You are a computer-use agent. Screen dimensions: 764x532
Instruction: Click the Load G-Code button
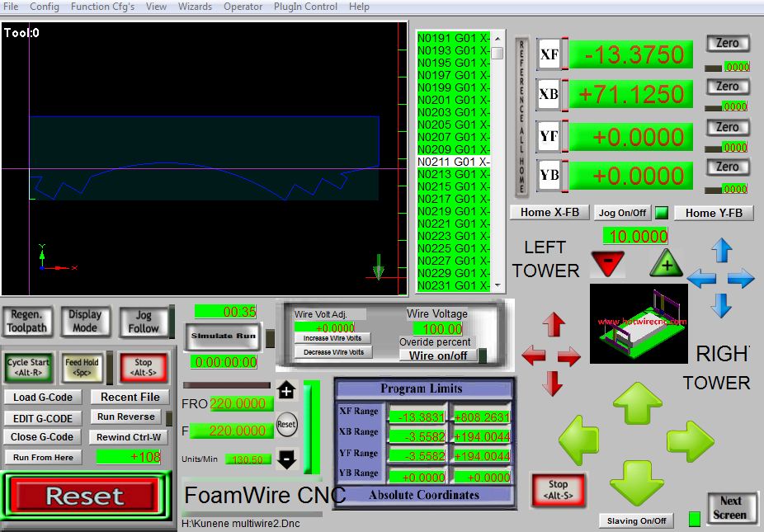(x=43, y=398)
